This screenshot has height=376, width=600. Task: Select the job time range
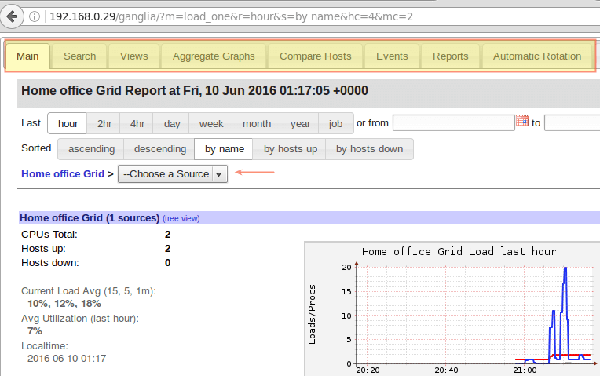[x=336, y=123]
